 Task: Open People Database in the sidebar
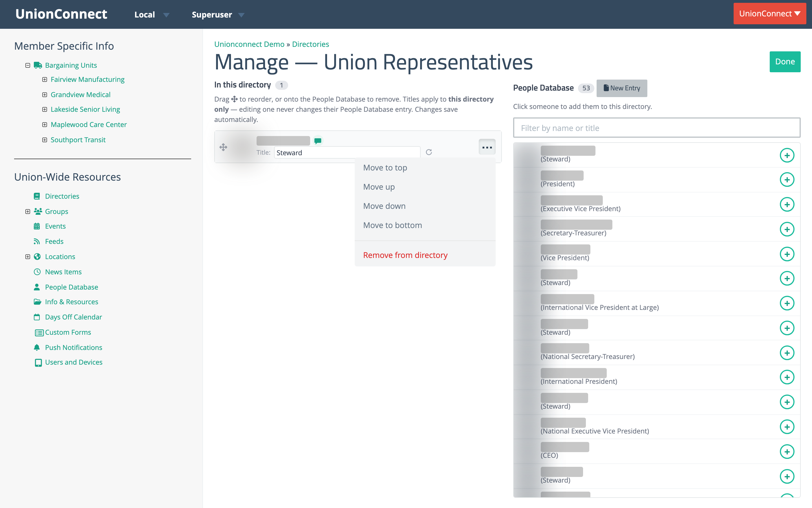click(71, 287)
